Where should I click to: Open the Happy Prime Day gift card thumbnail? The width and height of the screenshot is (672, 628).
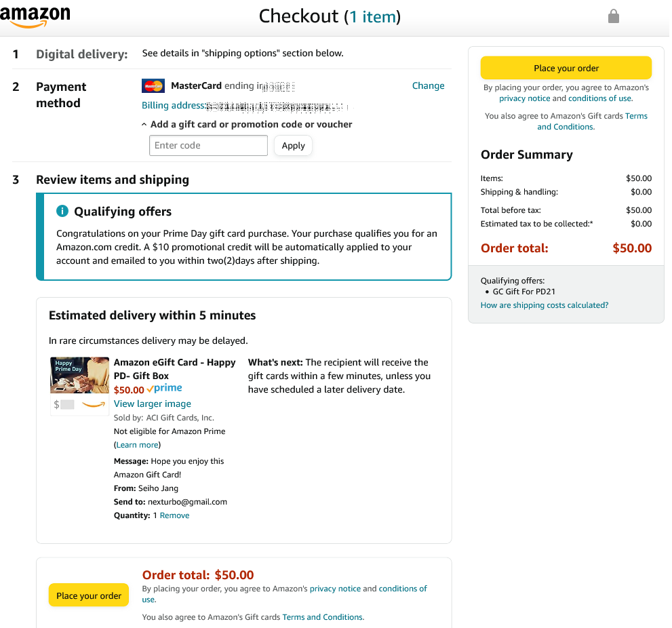[80, 375]
